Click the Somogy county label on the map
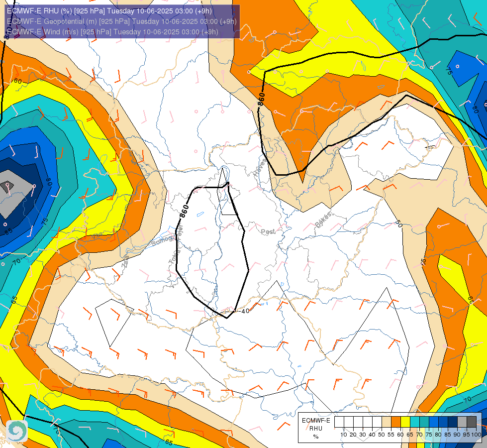This screenshot has height=448, width=487. (163, 240)
